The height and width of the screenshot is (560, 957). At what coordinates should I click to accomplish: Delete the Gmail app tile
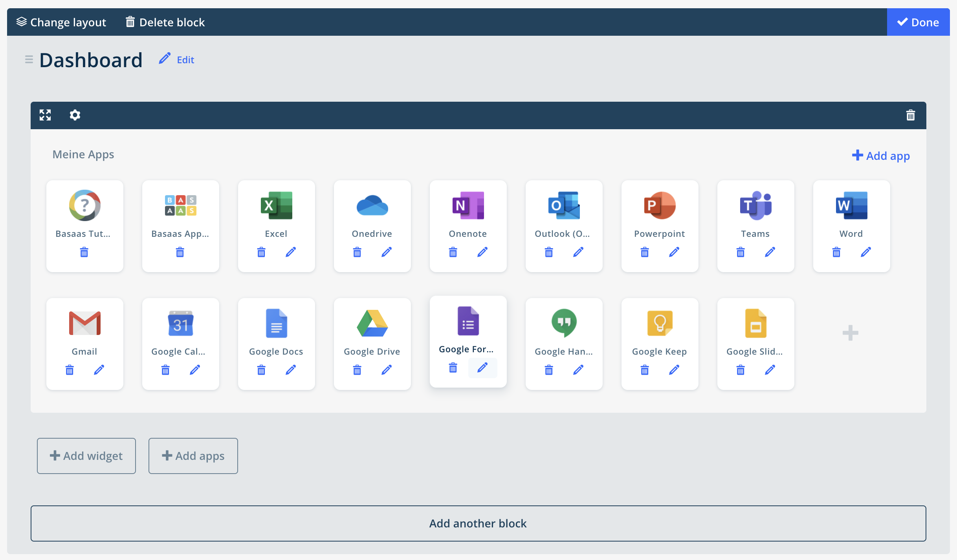(70, 370)
